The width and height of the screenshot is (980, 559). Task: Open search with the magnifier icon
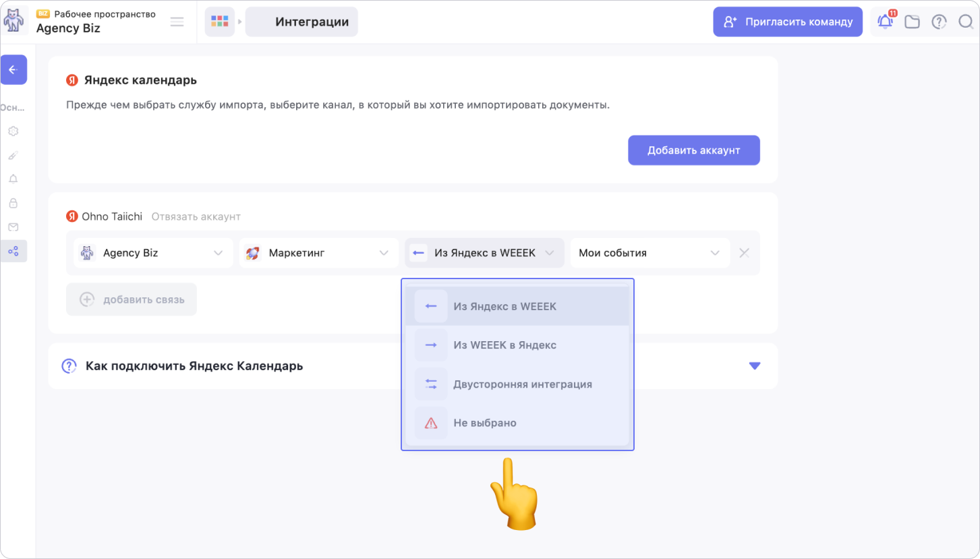[x=966, y=22]
